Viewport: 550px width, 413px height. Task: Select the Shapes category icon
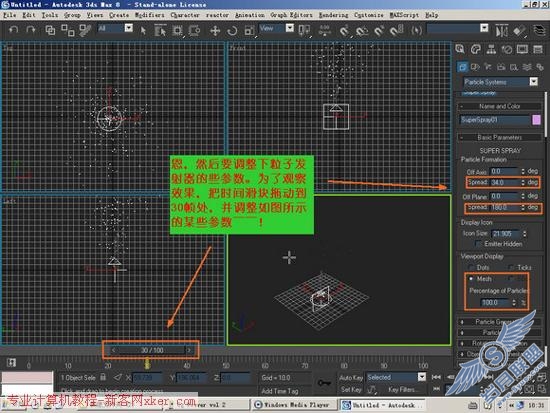[x=475, y=66]
